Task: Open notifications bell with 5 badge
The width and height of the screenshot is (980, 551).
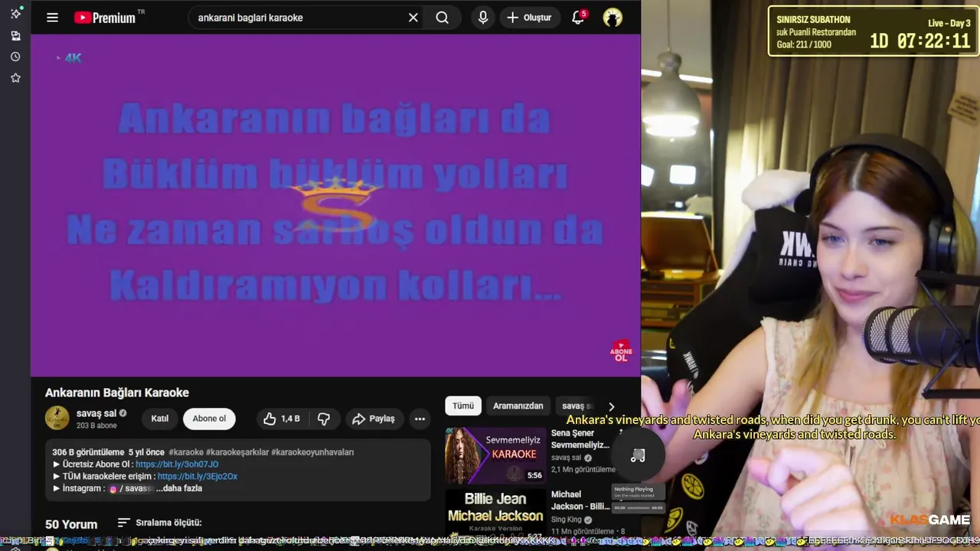Action: coord(579,18)
